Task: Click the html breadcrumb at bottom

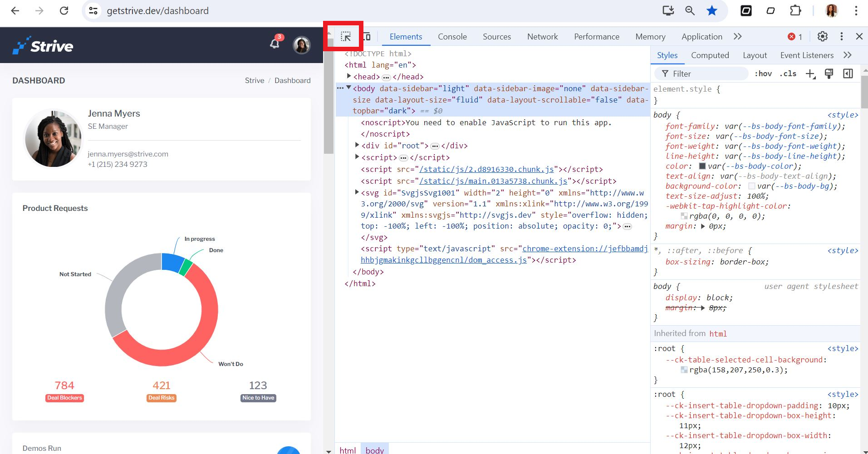Action: pyautogui.click(x=348, y=449)
